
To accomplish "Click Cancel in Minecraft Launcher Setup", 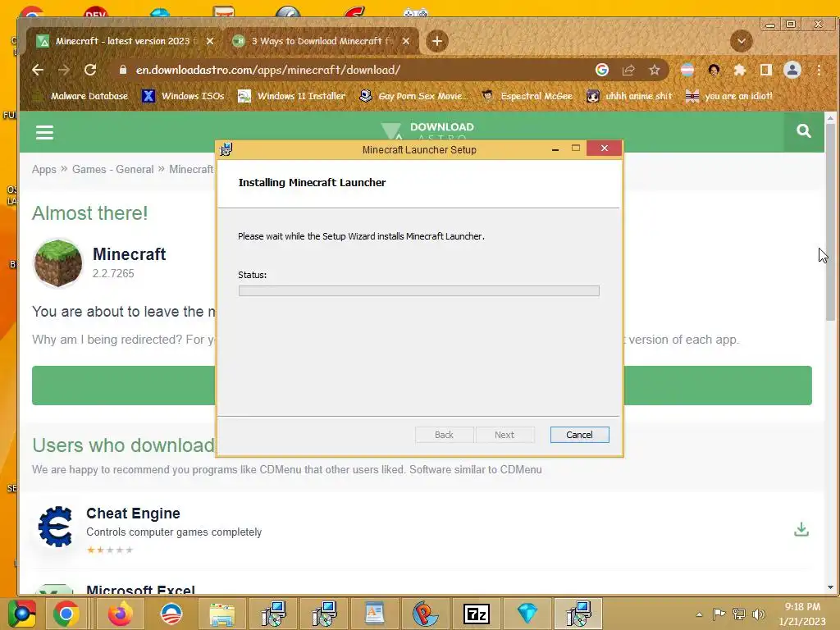I will [x=580, y=435].
